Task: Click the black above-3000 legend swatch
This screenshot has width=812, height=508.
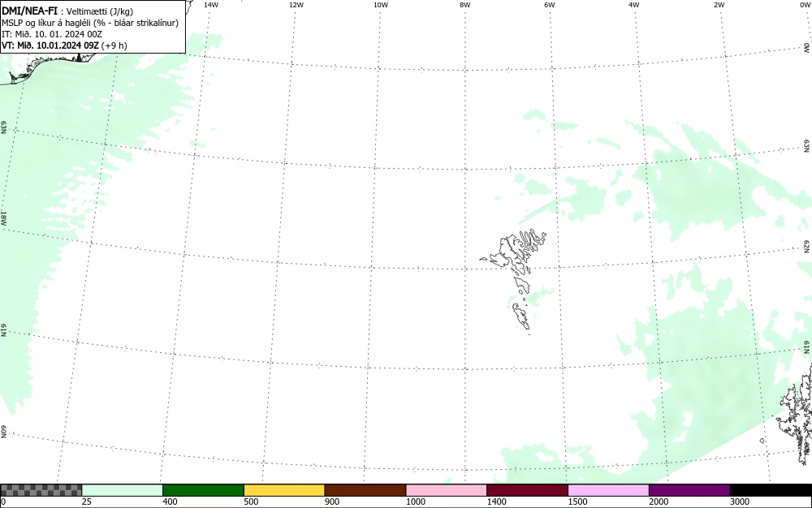Action: (771, 490)
